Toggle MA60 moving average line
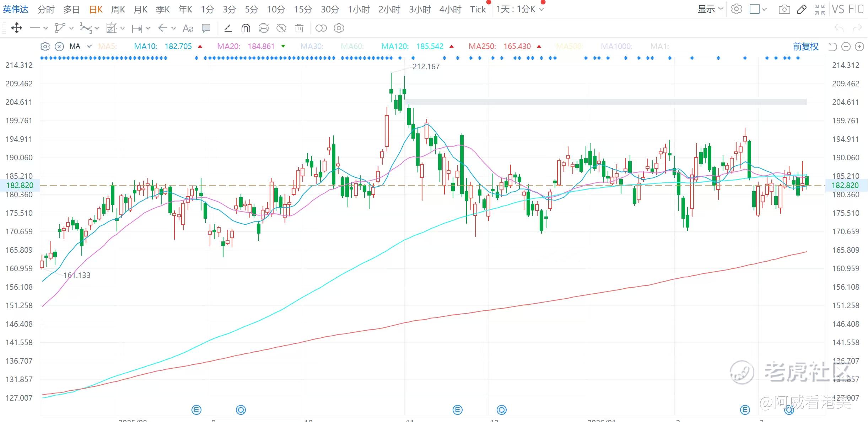 tap(351, 47)
